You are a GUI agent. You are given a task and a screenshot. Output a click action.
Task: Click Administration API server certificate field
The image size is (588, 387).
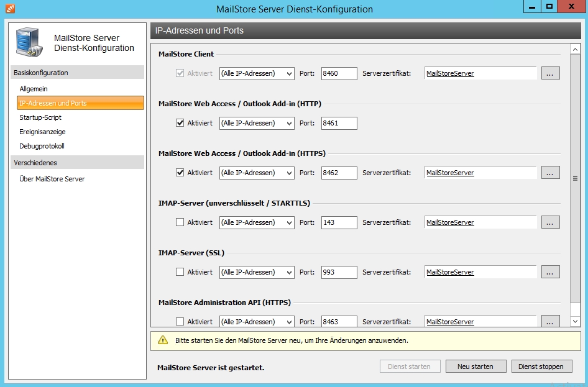(480, 321)
